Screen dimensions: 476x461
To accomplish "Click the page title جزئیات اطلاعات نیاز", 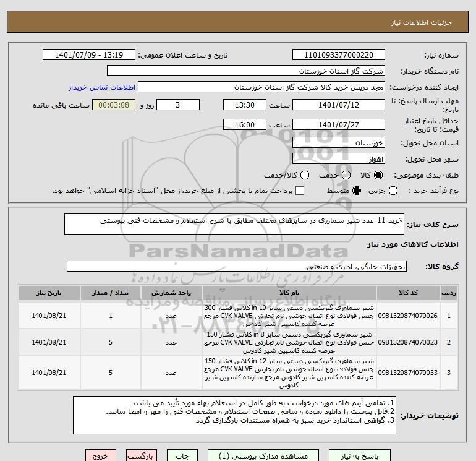I will point(422,22).
